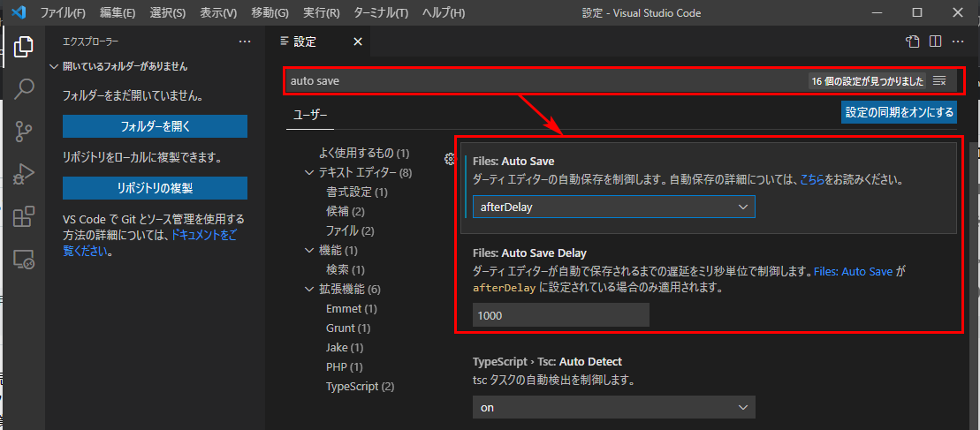Screen dimensions: 980x430
Task: Open the Search view in activity bar
Action: [23, 89]
